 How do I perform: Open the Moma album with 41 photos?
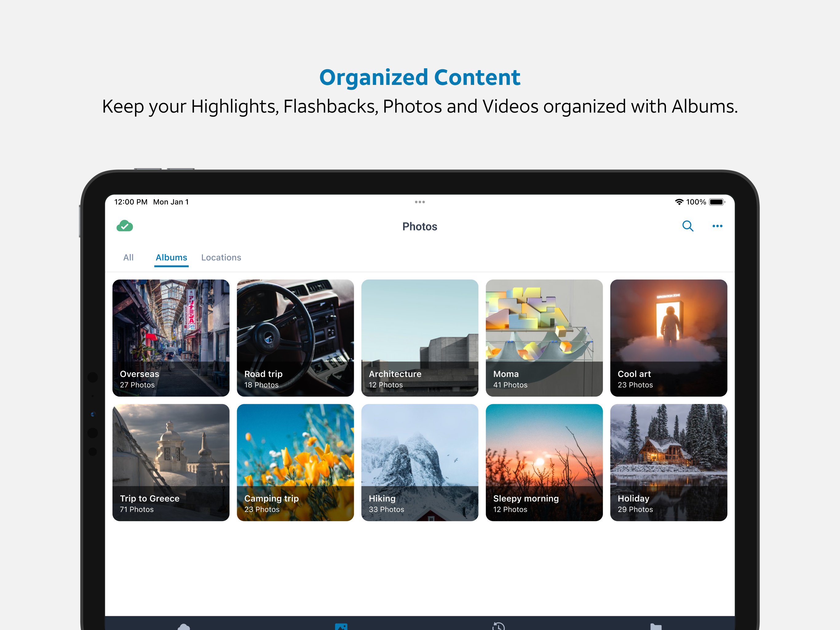(x=544, y=338)
